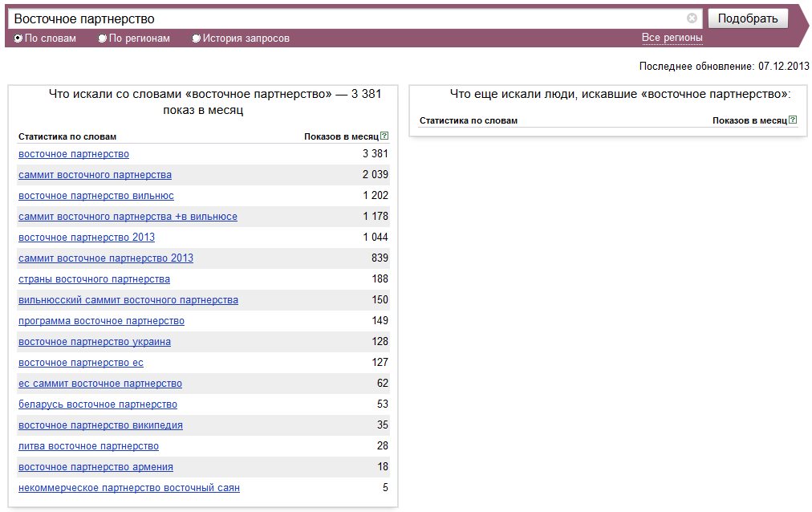The width and height of the screenshot is (812, 512).
Task: Click the value '5' in the last row
Action: [385, 487]
